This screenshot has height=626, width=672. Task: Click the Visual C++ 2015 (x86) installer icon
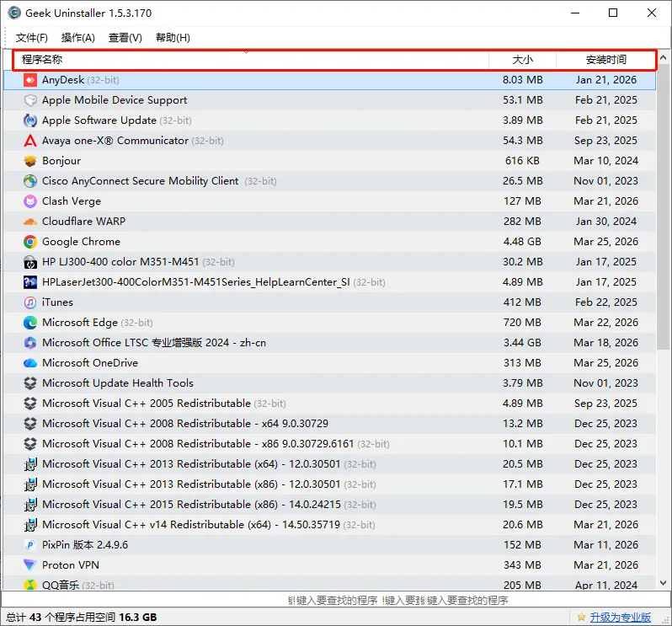coord(30,505)
